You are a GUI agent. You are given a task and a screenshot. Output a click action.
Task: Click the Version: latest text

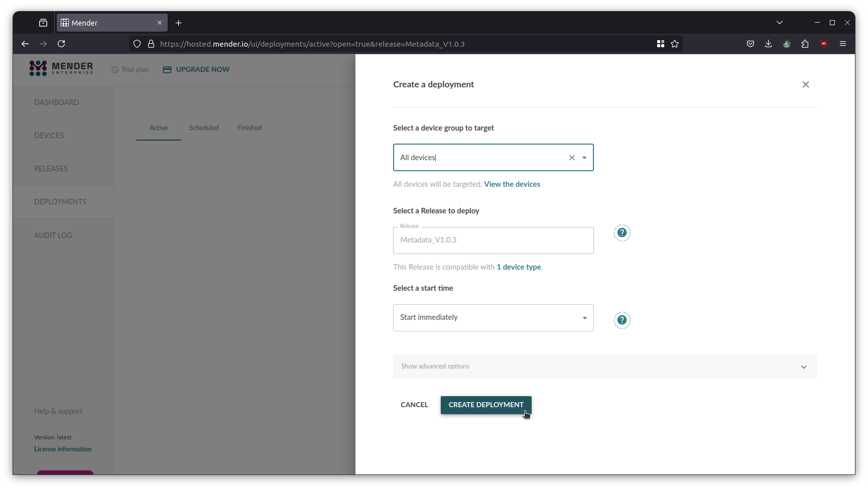click(x=53, y=437)
